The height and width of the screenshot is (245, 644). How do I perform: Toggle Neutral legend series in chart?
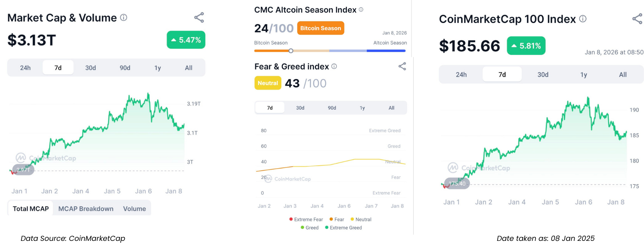tap(360, 220)
